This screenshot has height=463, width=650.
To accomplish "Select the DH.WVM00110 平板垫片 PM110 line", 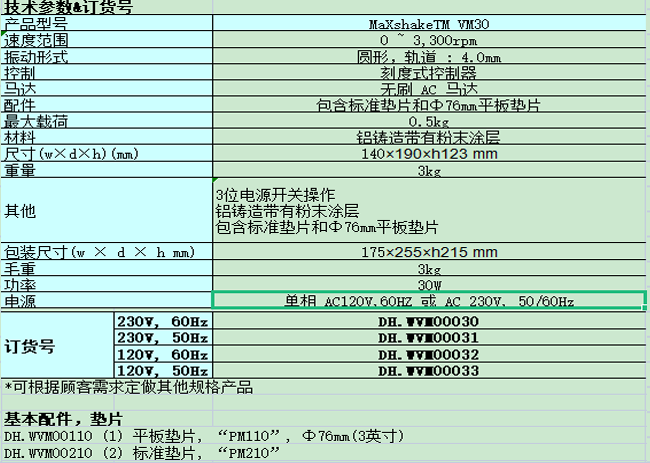I will click(x=204, y=436).
